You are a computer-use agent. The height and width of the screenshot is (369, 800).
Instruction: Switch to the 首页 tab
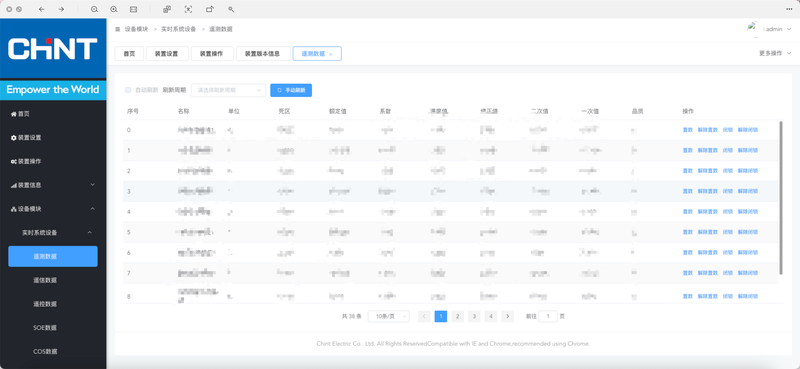pyautogui.click(x=129, y=54)
